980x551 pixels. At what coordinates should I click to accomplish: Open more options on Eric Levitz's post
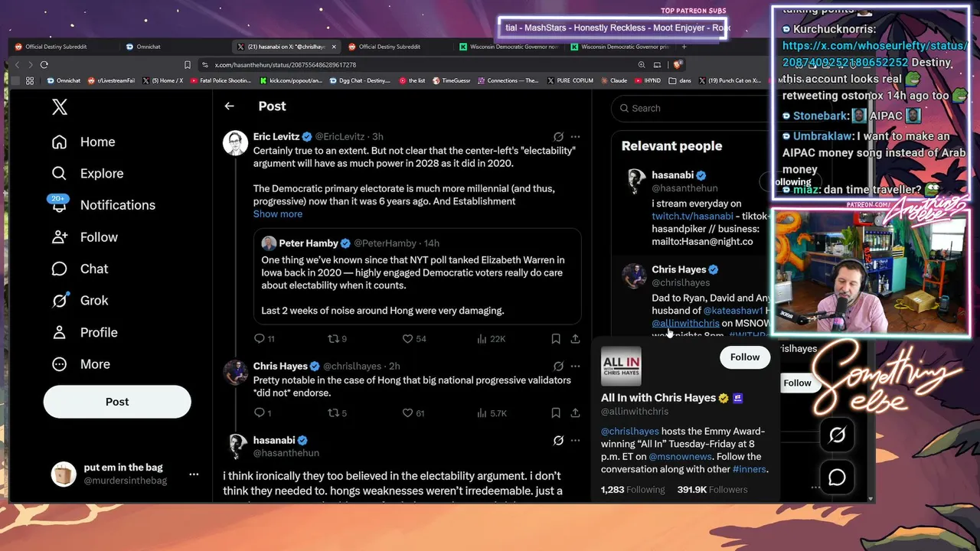coord(575,137)
